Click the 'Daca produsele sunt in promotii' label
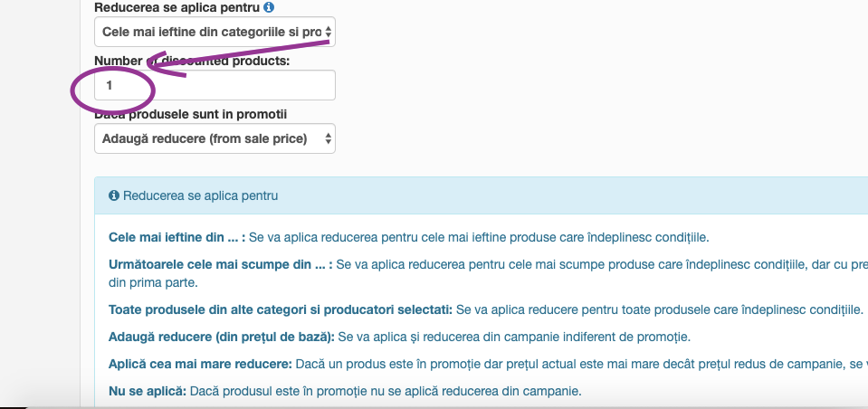Viewport: 868px width, 409px height. tap(191, 115)
